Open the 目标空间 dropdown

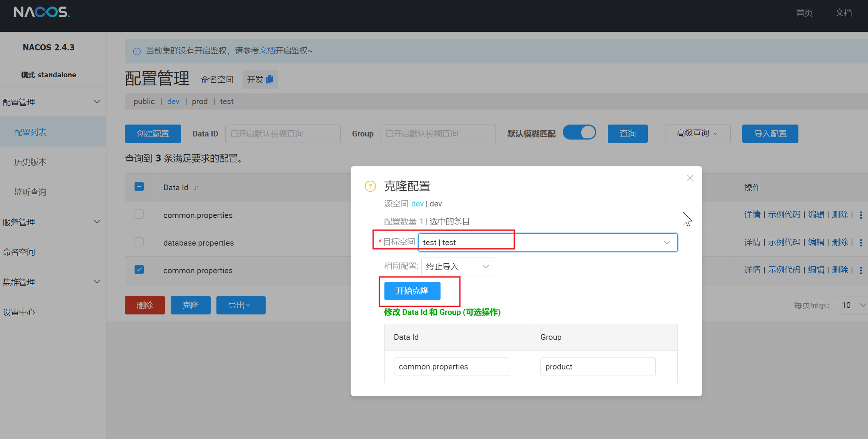tap(547, 243)
